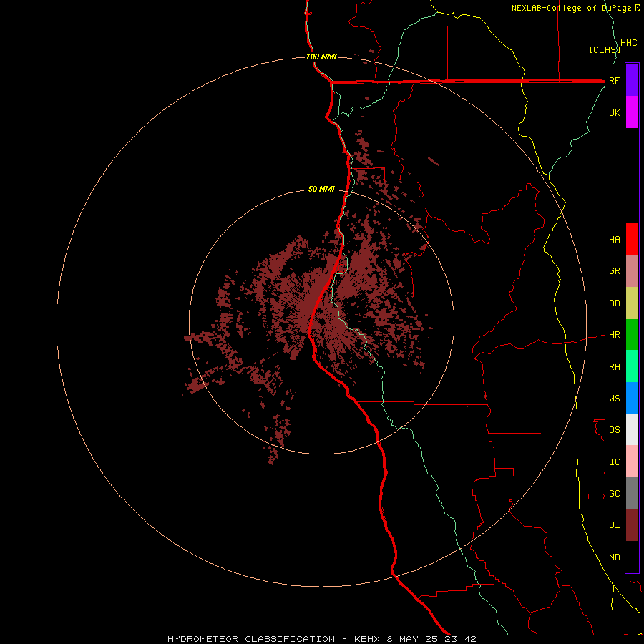Select the yellow BD legend swatch

pos(632,303)
